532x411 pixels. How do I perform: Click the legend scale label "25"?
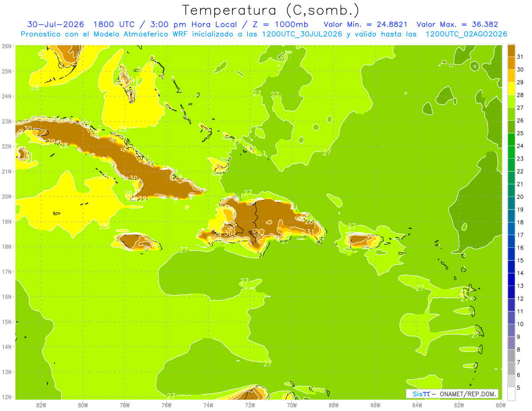(x=520, y=133)
